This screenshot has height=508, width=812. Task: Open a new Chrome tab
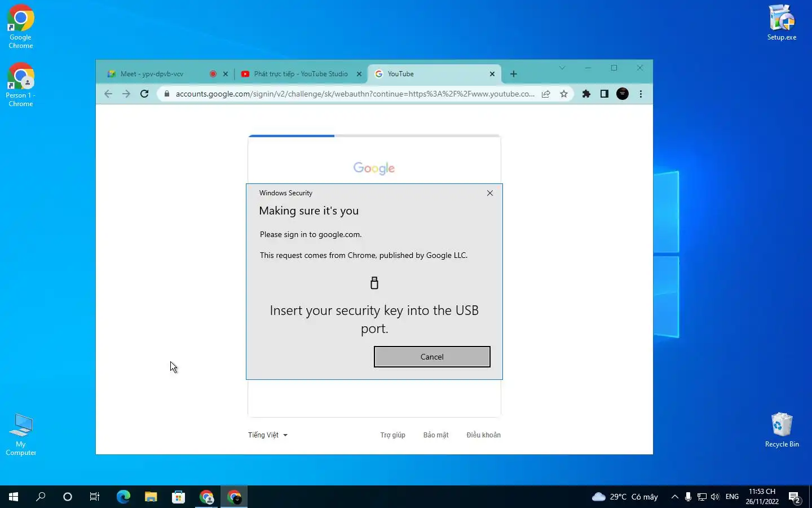coord(514,74)
